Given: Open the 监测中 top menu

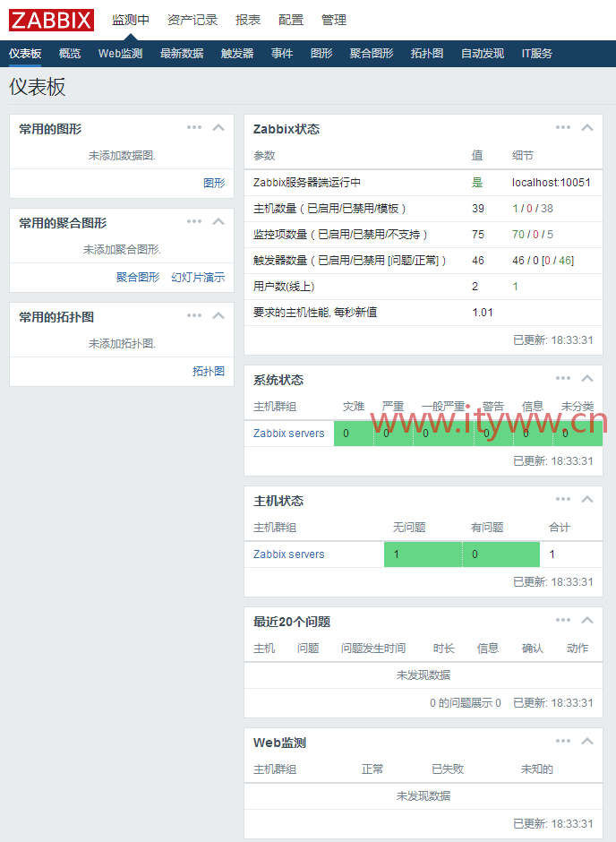Looking at the screenshot, I should click(x=131, y=21).
